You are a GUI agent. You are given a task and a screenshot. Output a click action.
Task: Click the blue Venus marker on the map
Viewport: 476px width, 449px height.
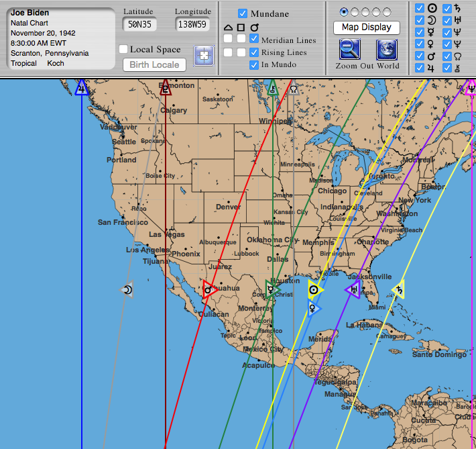pyautogui.click(x=313, y=308)
